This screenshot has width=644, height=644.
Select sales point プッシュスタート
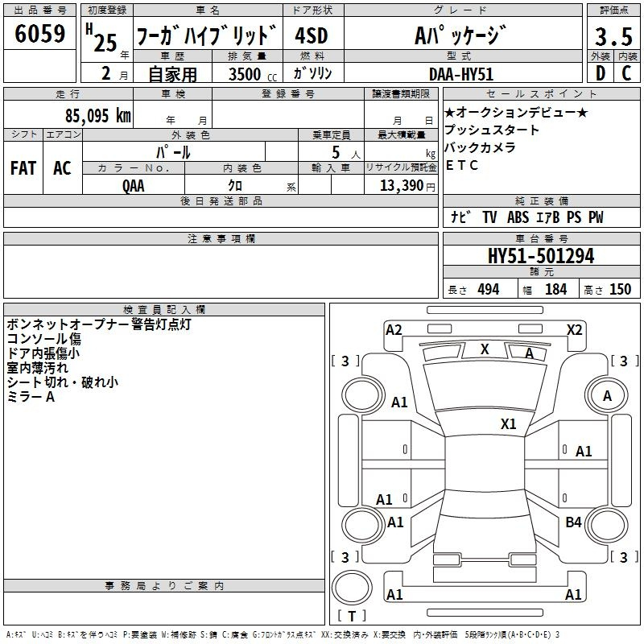[492, 130]
